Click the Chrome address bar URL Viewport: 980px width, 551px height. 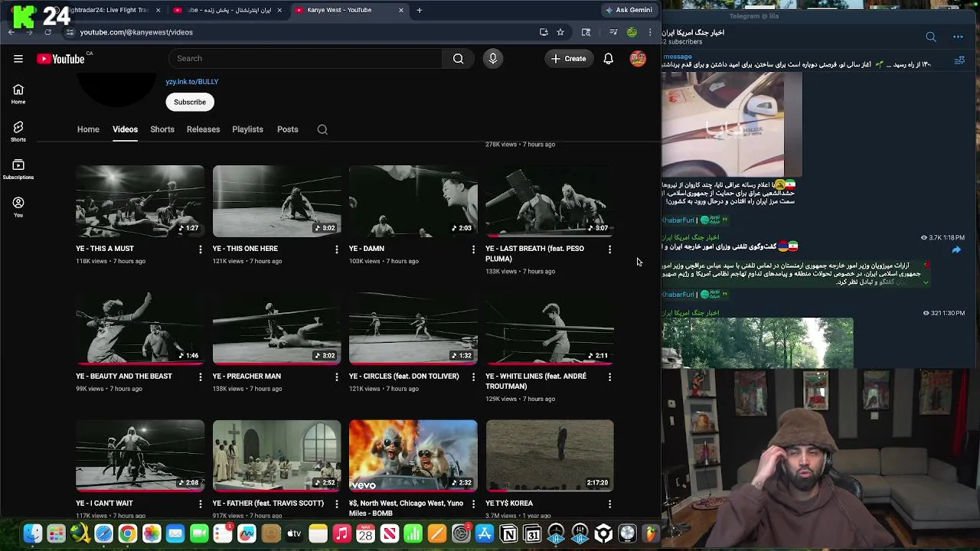tap(136, 32)
